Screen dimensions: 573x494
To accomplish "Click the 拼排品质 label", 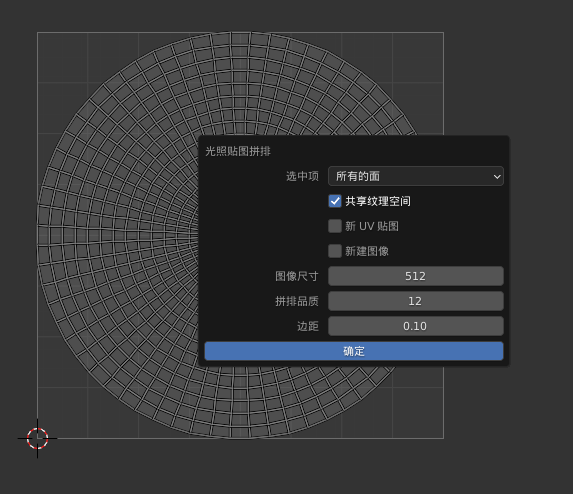I will (297, 301).
